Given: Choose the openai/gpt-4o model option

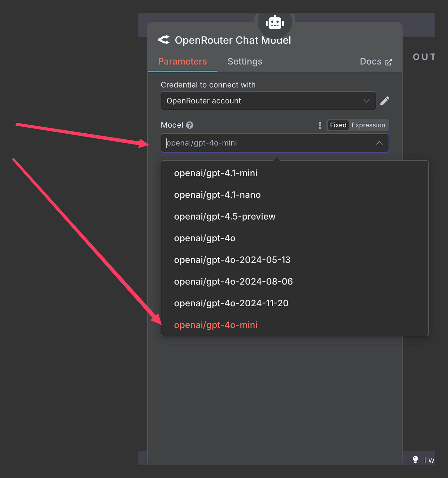Looking at the screenshot, I should pyautogui.click(x=295, y=238).
